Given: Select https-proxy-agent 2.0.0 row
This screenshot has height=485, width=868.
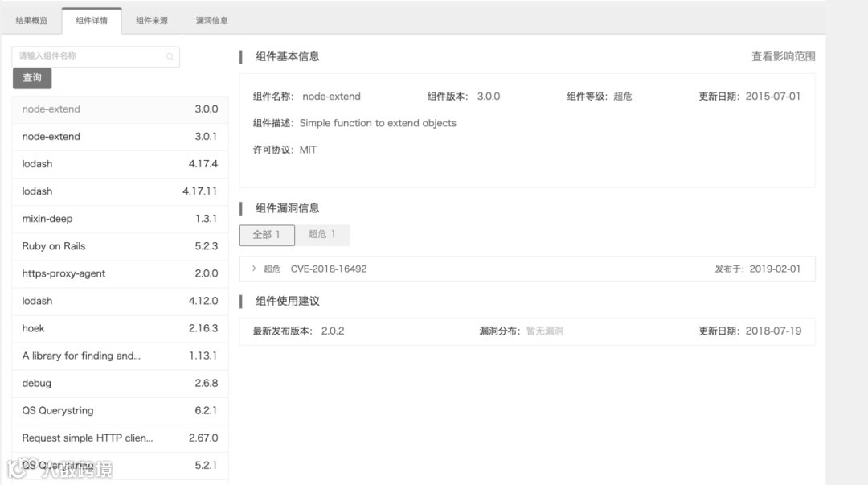Looking at the screenshot, I should coord(120,273).
